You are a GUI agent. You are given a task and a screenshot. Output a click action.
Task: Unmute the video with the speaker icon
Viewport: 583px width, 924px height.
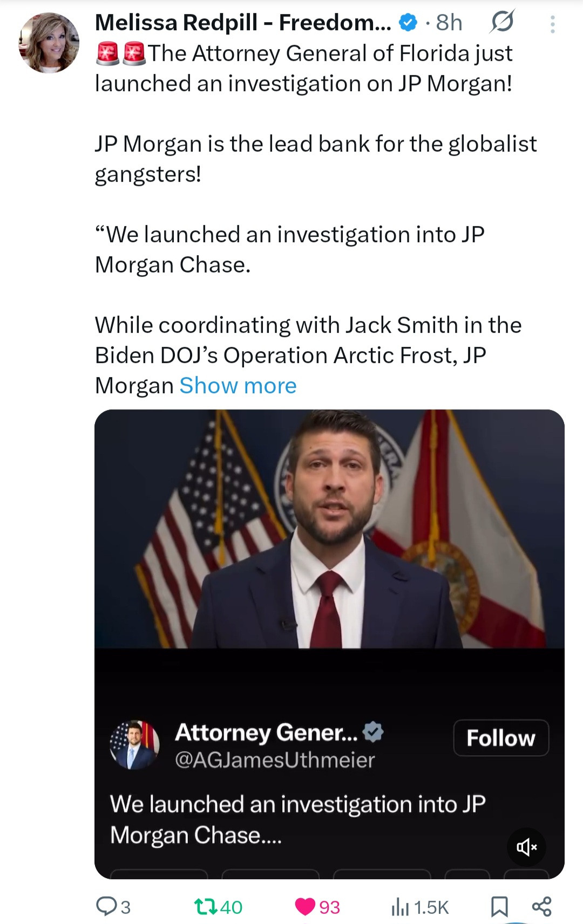pos(526,847)
